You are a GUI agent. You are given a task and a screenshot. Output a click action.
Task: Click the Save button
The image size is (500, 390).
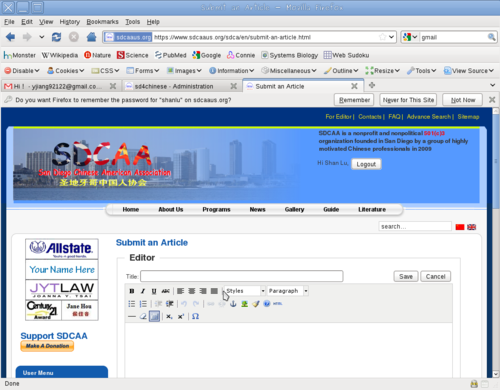pyautogui.click(x=406, y=276)
